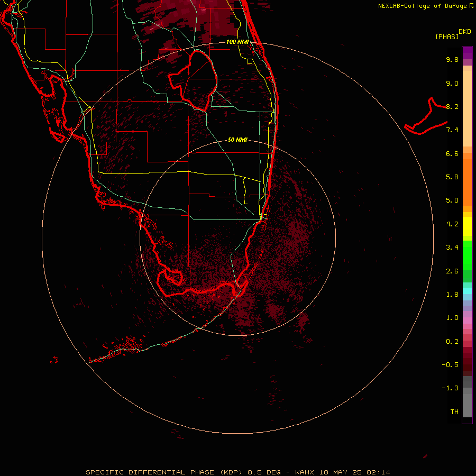The width and height of the screenshot is (476, 476).
Task: Click the Lake Okeechobee outline on the map
Action: [x=193, y=80]
